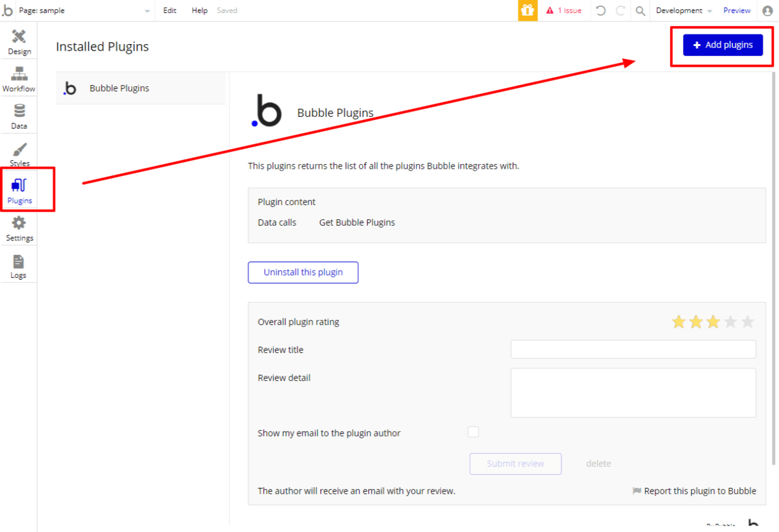Open the Help menu
This screenshot has width=779, height=532.
(199, 10)
